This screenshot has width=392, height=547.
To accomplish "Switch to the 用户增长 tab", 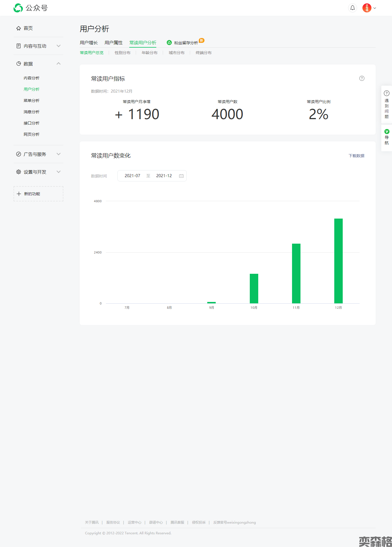I will coord(89,43).
